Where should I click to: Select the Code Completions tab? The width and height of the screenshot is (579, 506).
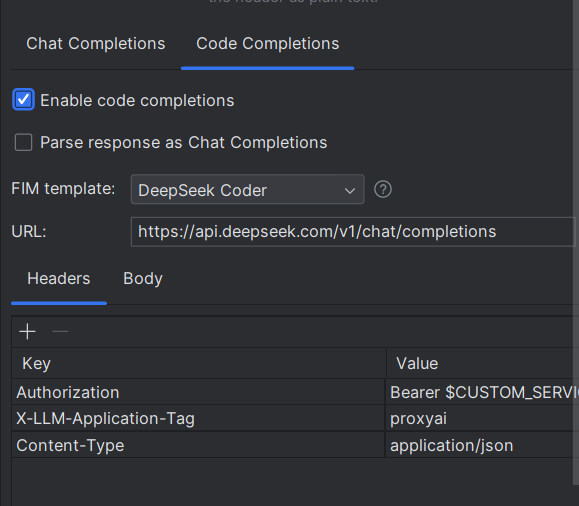267,44
